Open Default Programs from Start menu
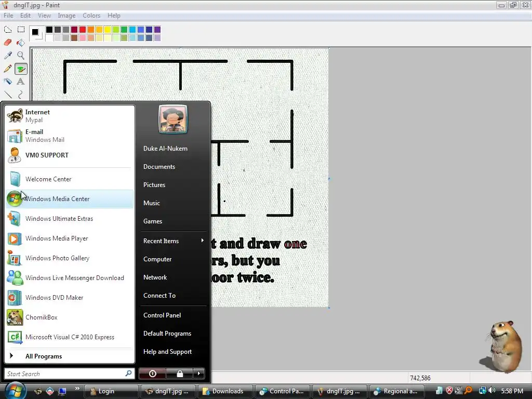532x399 pixels. click(174, 334)
